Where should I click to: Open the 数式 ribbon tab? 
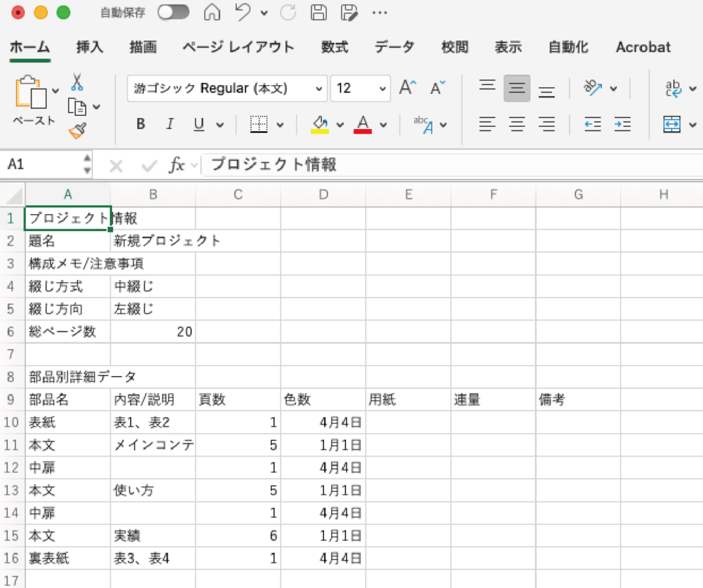[334, 47]
